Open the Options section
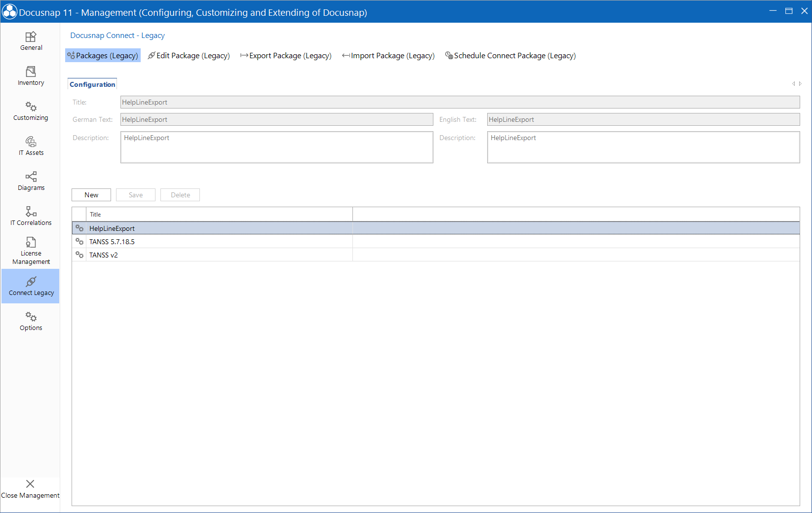This screenshot has height=513, width=812. [x=31, y=321]
